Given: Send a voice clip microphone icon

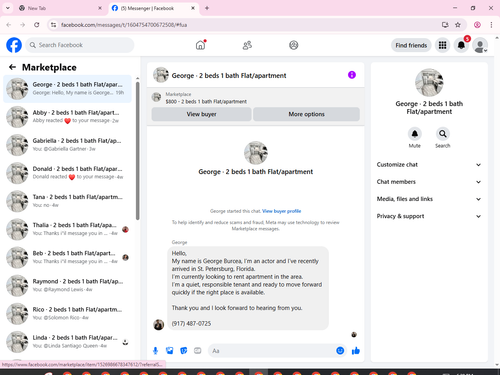Looking at the screenshot, I should coord(155,351).
